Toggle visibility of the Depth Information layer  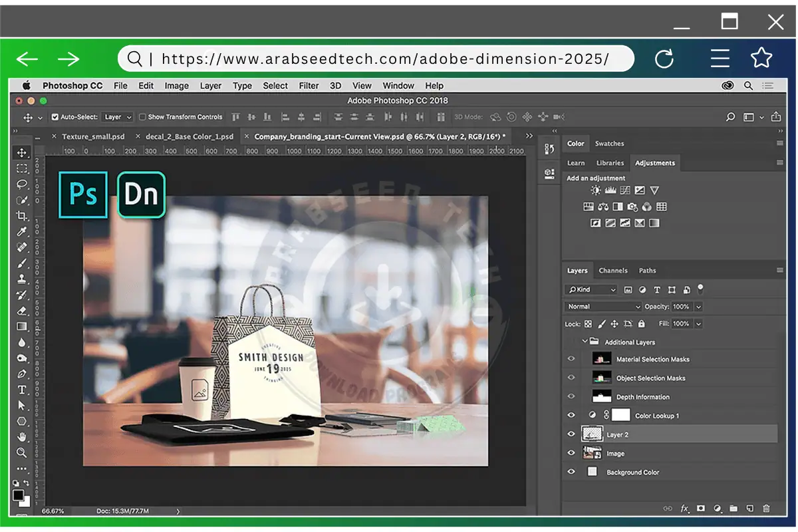click(x=571, y=396)
